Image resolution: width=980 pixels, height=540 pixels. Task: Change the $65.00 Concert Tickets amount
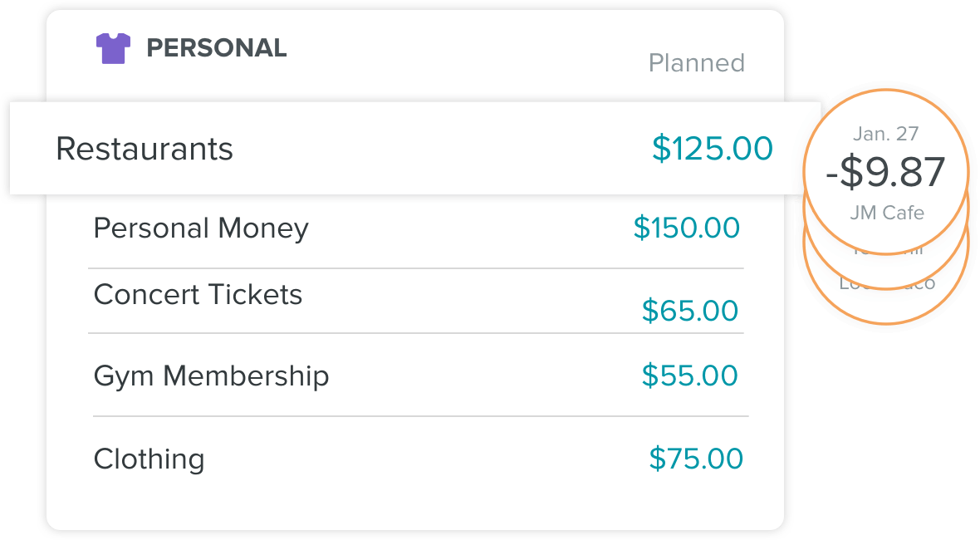coord(690,311)
